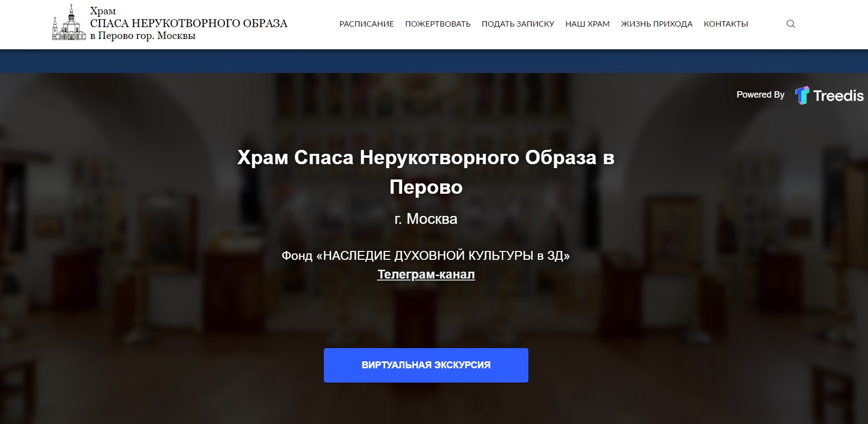The width and height of the screenshot is (868, 424).
Task: Open the НАШ ХРАМ menu
Action: pyautogui.click(x=588, y=24)
